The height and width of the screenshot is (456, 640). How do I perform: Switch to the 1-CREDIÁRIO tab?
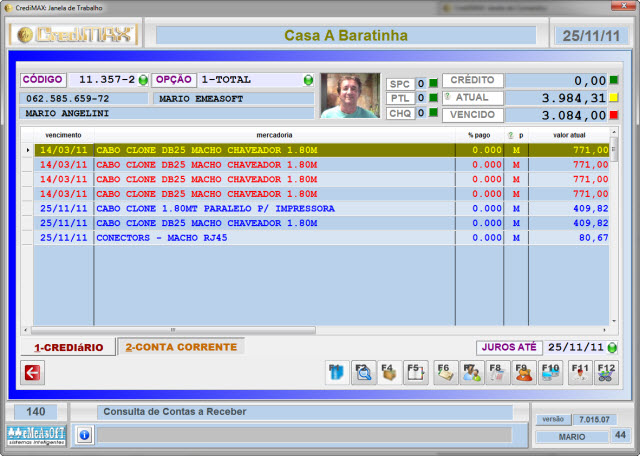(68, 348)
